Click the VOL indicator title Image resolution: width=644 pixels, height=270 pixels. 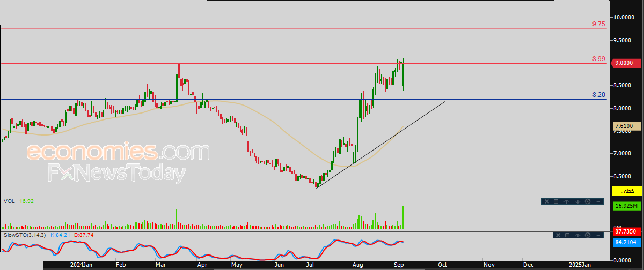[9, 201]
